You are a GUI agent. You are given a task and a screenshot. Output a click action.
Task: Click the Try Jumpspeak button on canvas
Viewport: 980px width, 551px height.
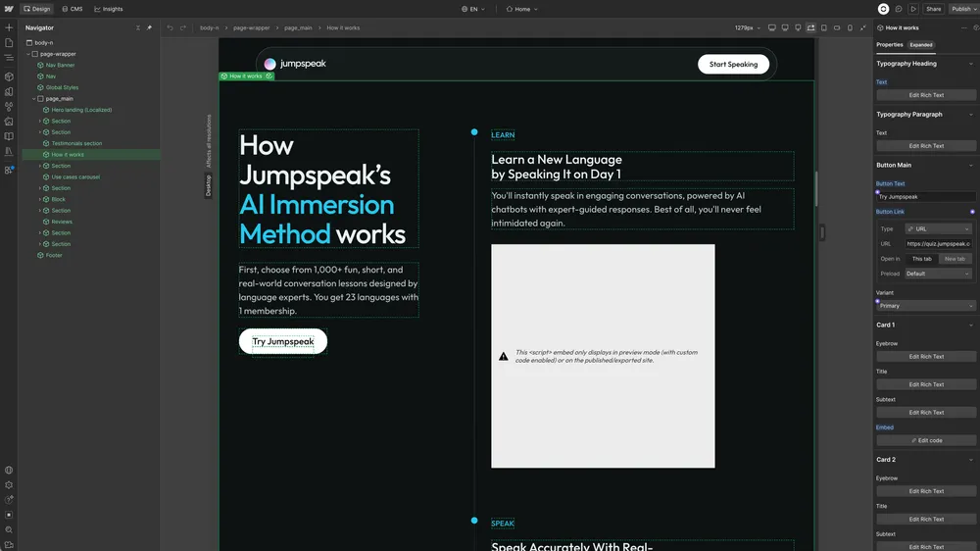click(283, 341)
